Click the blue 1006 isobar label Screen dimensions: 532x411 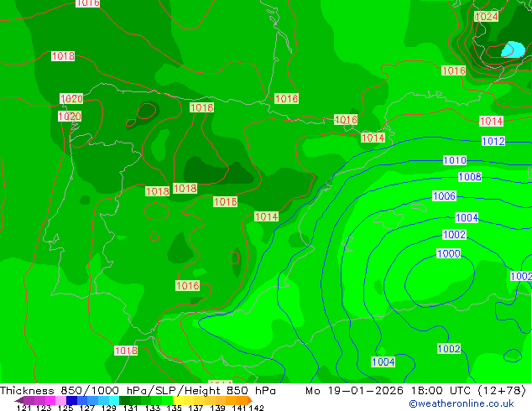(x=444, y=195)
